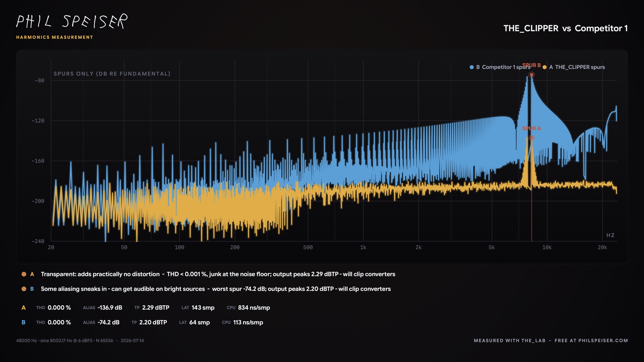Open 'FREE AT PHILSPEISER.COM' link
The width and height of the screenshot is (644, 362).
pos(591,341)
